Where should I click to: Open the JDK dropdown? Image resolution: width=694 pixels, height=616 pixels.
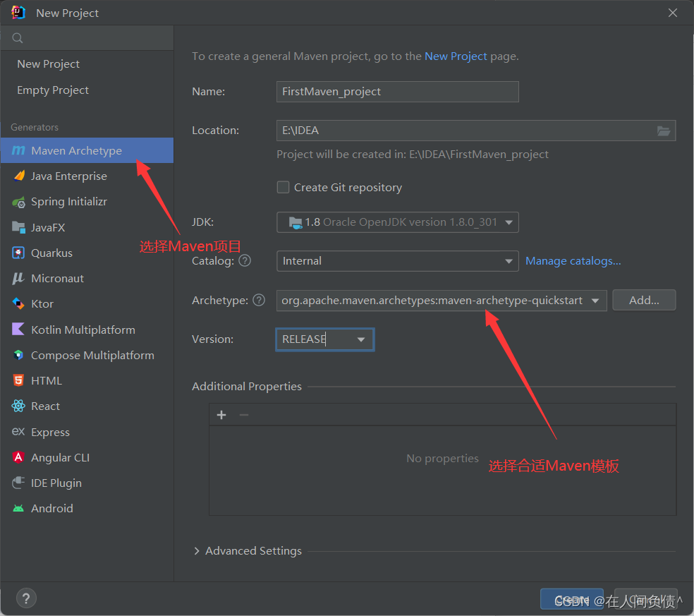click(x=398, y=222)
